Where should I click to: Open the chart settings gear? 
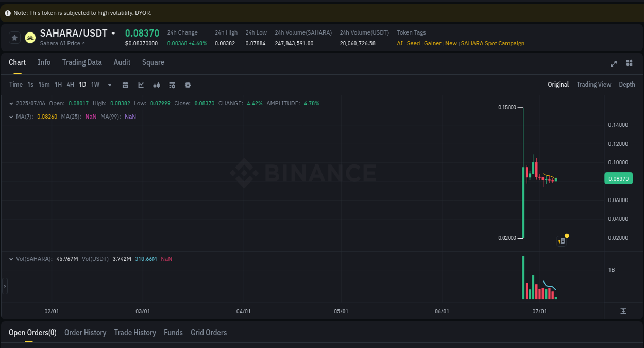pyautogui.click(x=188, y=85)
